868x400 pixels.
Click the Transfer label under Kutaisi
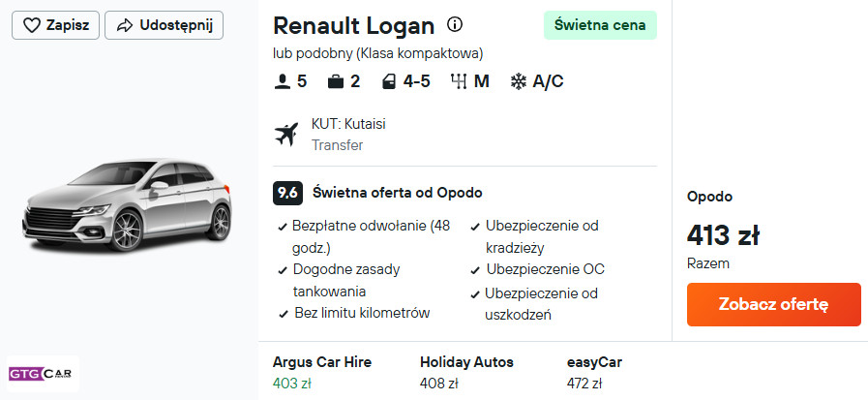pos(337,145)
